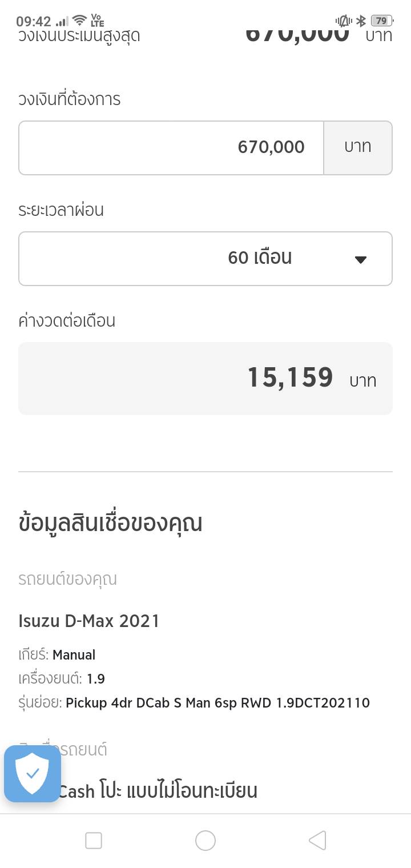This screenshot has height=868, width=411.
Task: Tap the Android home circle button
Action: [205, 841]
